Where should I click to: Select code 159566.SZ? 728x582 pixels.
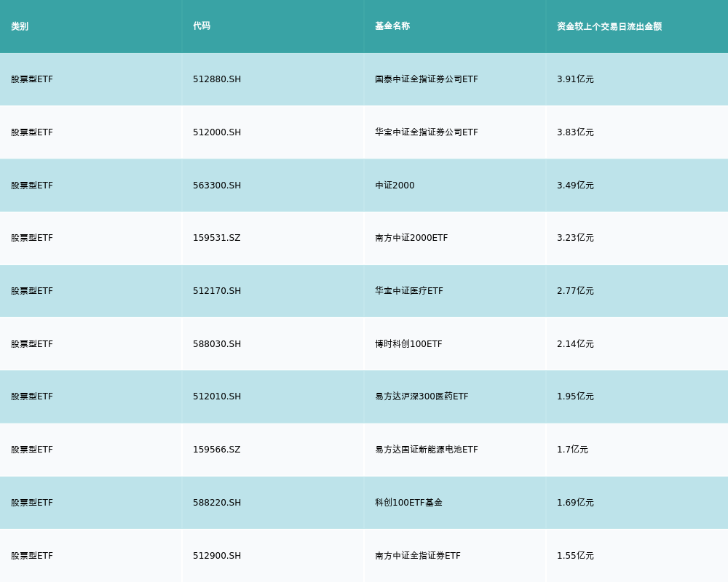[x=217, y=450]
